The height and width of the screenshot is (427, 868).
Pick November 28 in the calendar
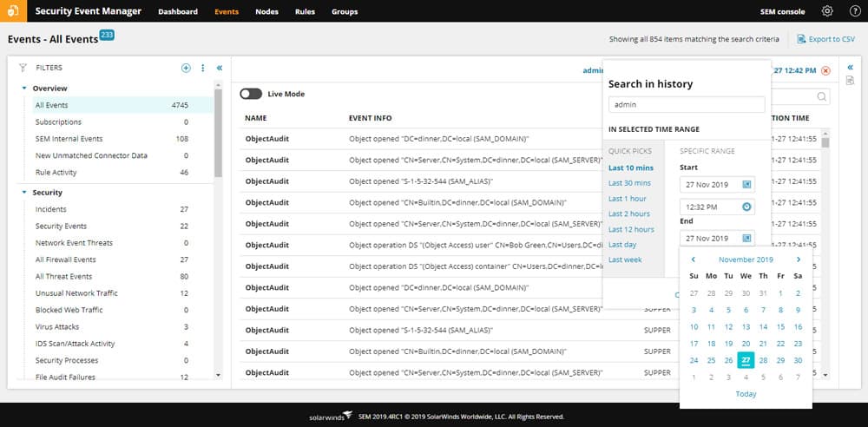coord(763,360)
